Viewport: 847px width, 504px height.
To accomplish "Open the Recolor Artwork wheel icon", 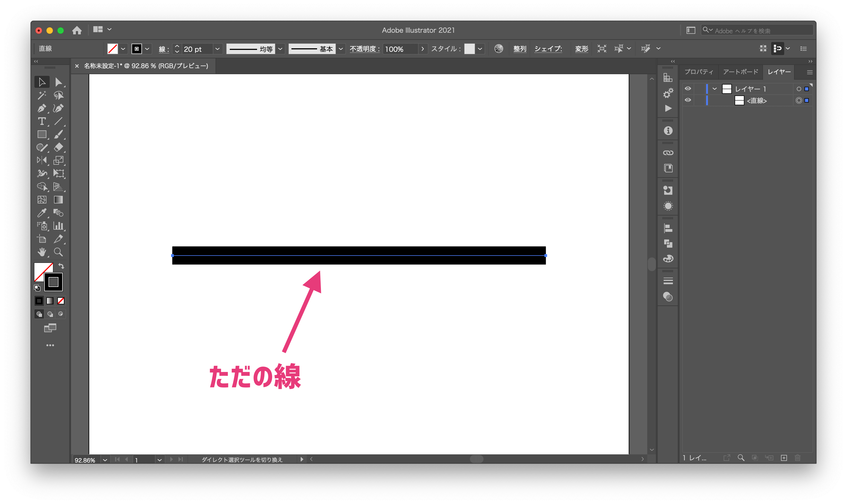I will tap(499, 49).
